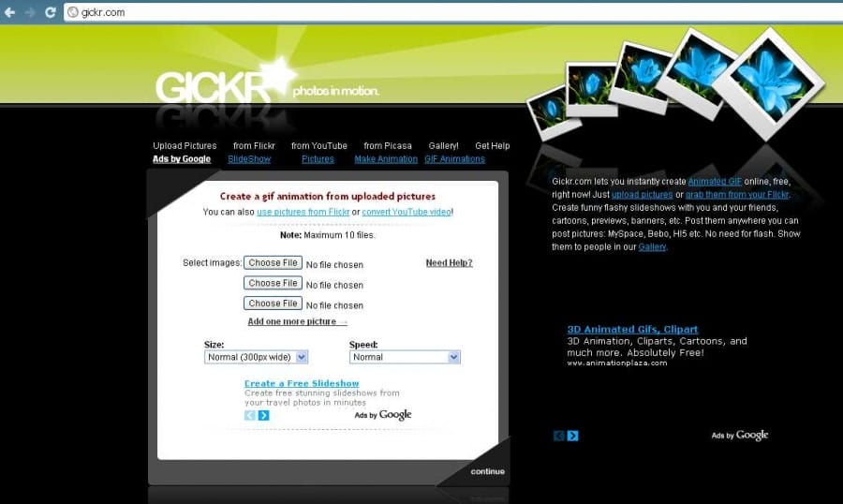Click the Note: Maximum 10 files text

[328, 235]
